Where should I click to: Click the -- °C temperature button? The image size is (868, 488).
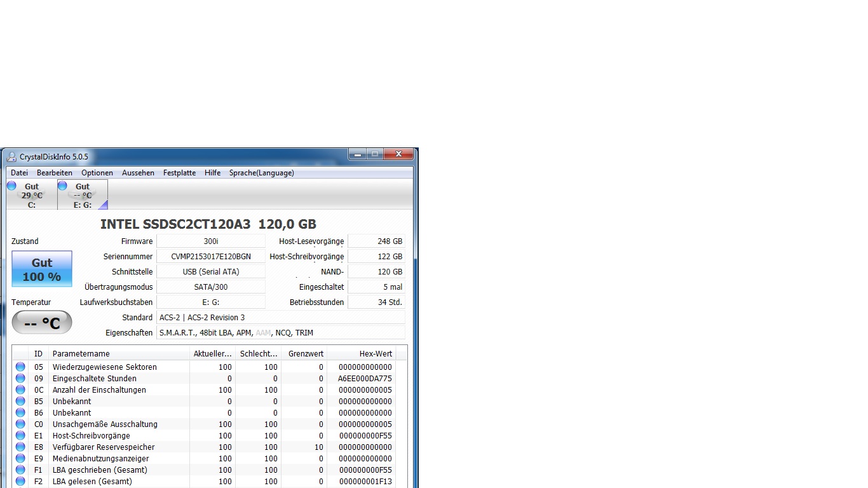coord(42,323)
